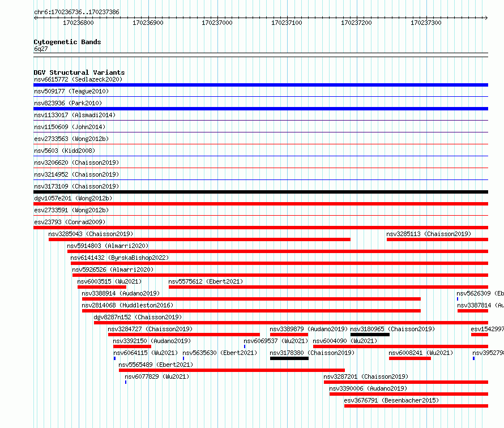Click dgv8287n152 (Chaisson2019) label
The height and width of the screenshot is (428, 504).
pyautogui.click(x=138, y=317)
